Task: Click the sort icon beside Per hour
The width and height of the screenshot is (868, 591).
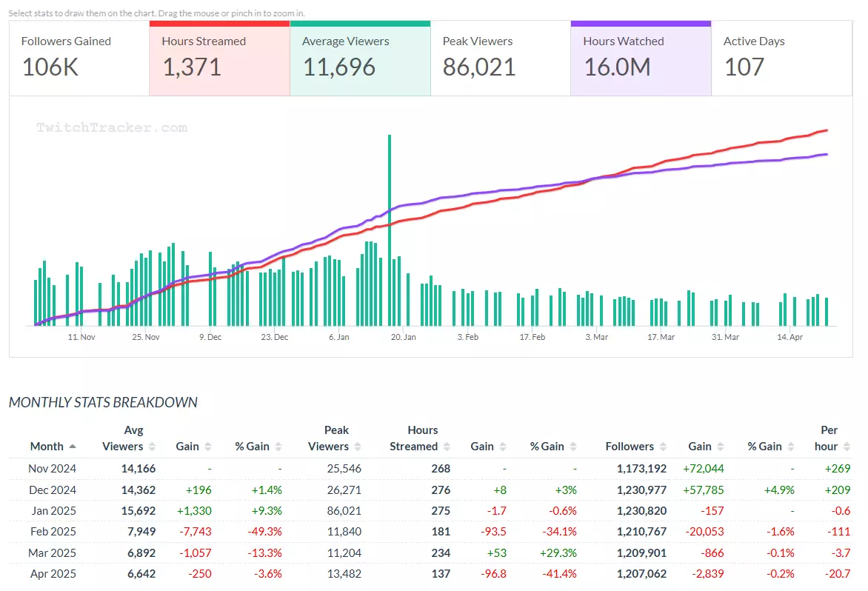Action: (847, 447)
